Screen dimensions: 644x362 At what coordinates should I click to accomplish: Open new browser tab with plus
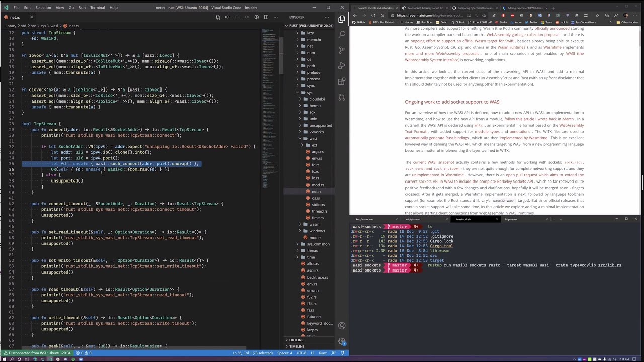click(553, 8)
